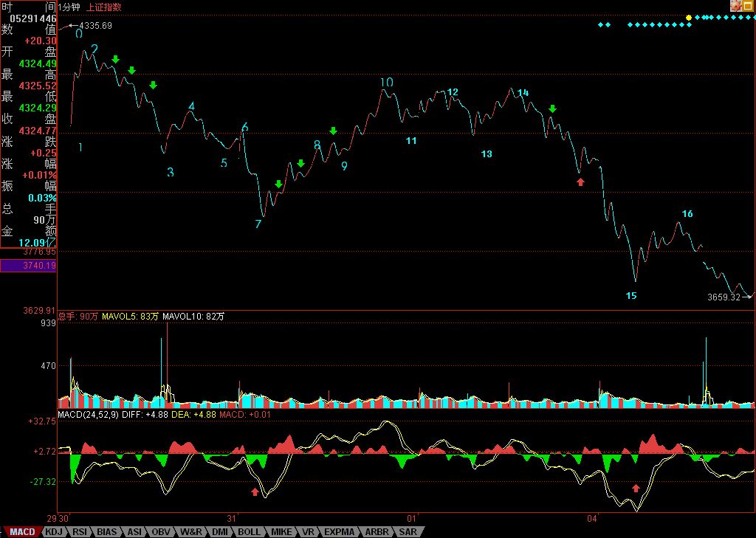
Task: Switch to the RSI indicator tab
Action: pos(80,531)
